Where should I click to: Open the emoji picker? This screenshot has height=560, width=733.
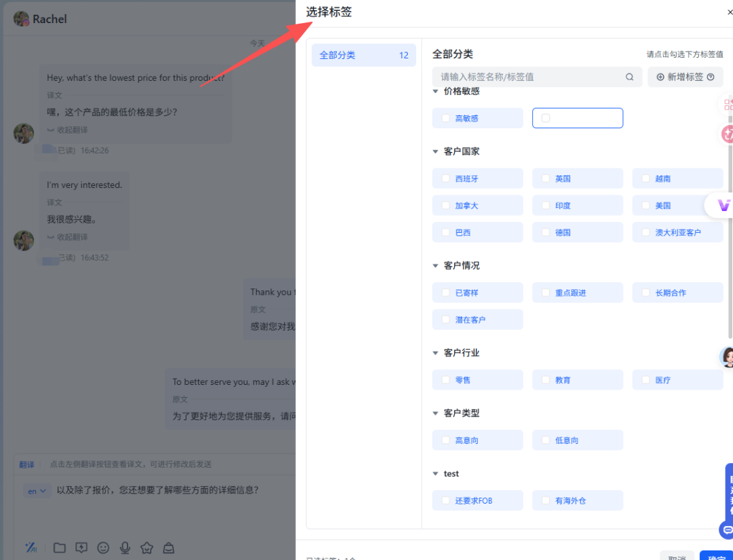102,548
